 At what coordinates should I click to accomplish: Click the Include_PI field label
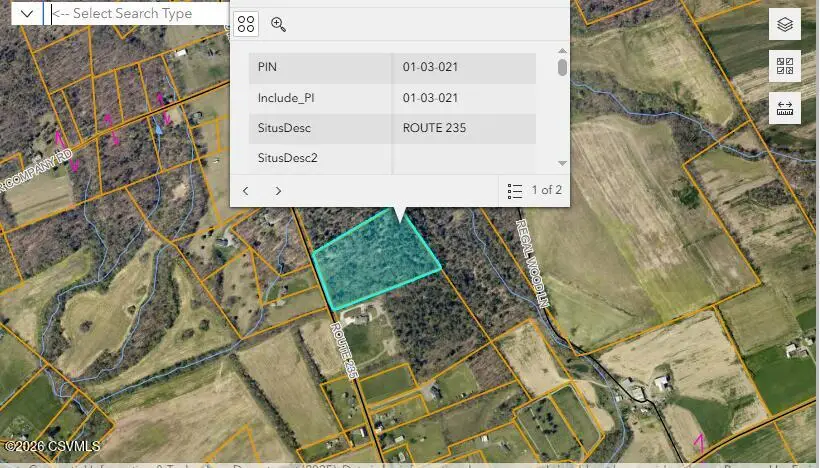pos(286,98)
